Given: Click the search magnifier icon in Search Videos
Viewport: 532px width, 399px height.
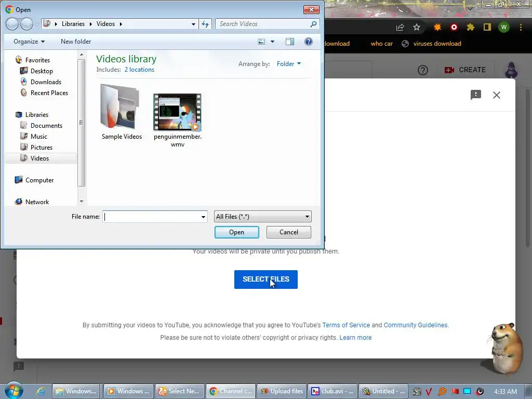Looking at the screenshot, I should [x=313, y=24].
